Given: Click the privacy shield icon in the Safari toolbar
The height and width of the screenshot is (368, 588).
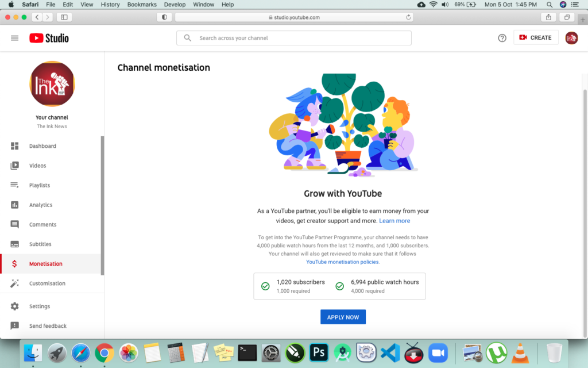Looking at the screenshot, I should click(x=164, y=17).
